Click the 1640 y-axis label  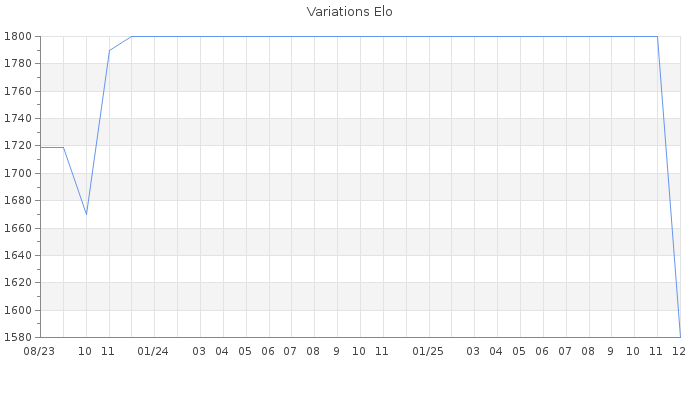coord(19,255)
